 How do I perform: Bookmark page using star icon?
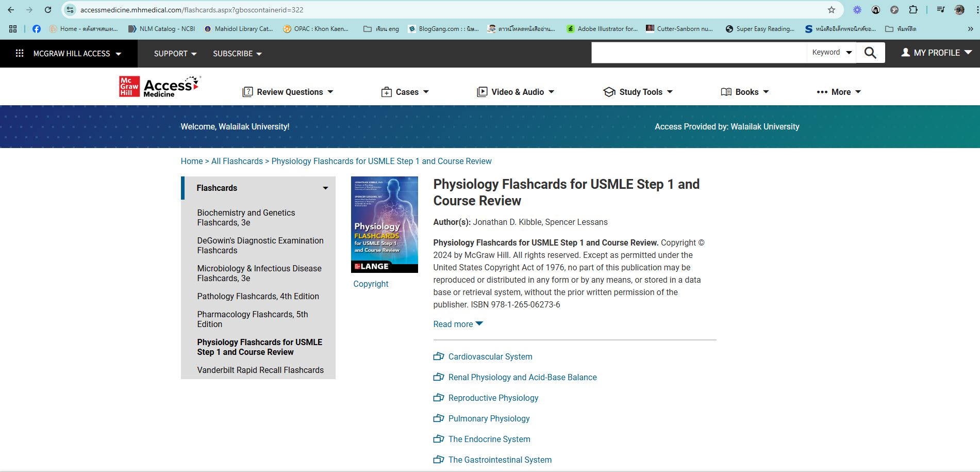click(832, 10)
